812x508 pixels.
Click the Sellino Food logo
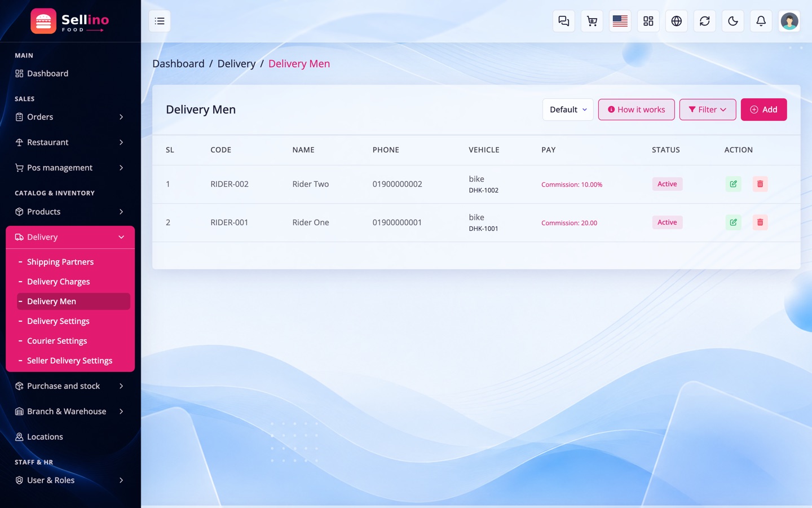click(70, 21)
